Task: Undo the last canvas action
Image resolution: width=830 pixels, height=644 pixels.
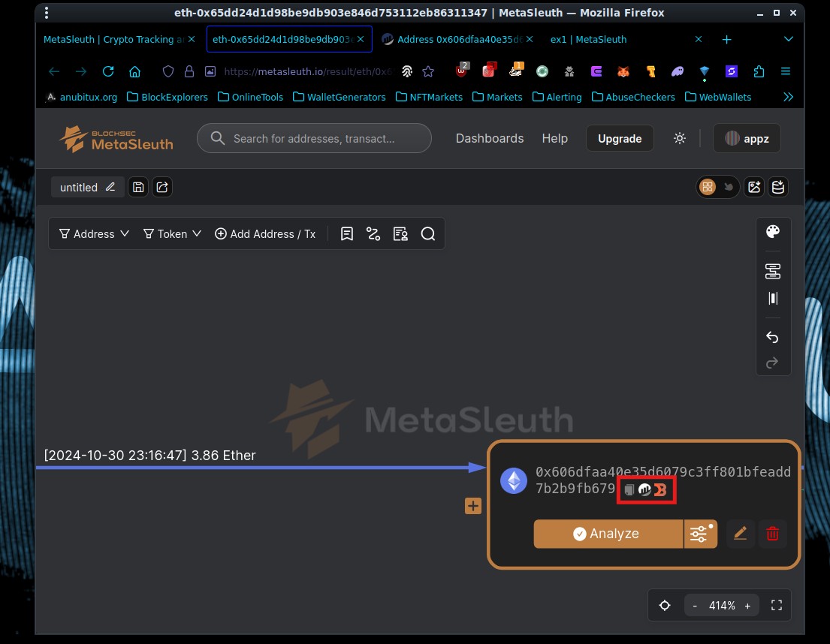Action: click(773, 337)
